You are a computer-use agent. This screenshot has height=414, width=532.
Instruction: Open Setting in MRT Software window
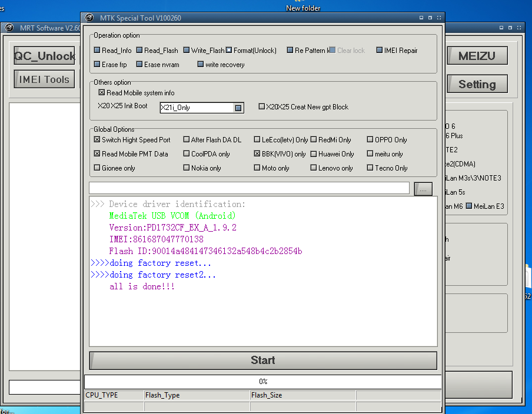pyautogui.click(x=477, y=84)
